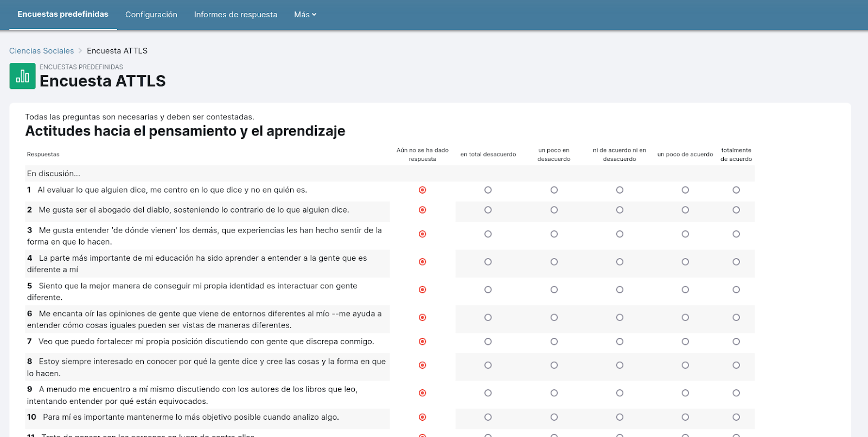The height and width of the screenshot is (437, 868).
Task: Select the Encuestas predefinidas tab
Action: coord(63,14)
